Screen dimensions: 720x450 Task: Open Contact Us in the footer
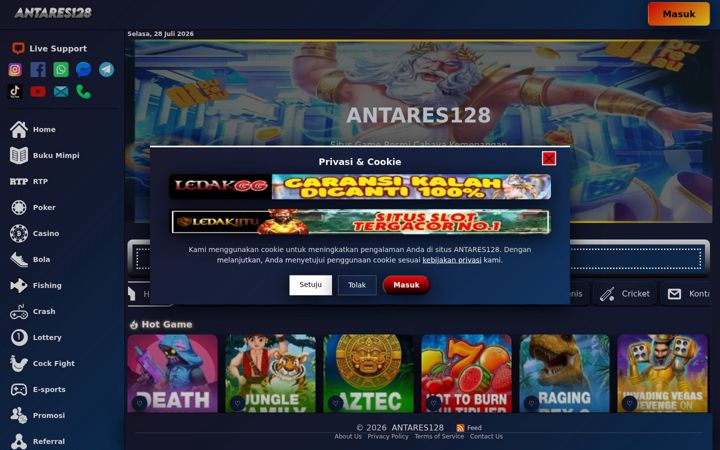click(486, 436)
